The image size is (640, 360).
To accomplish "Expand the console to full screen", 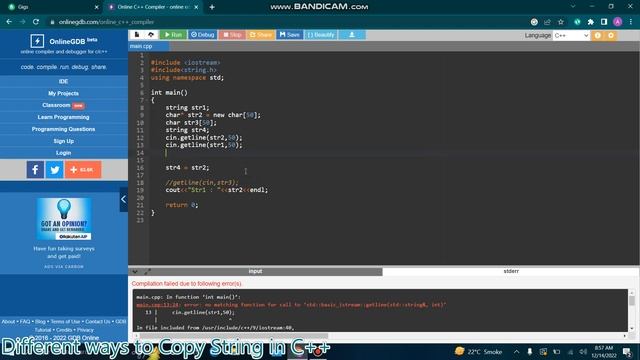I will [x=147, y=271].
